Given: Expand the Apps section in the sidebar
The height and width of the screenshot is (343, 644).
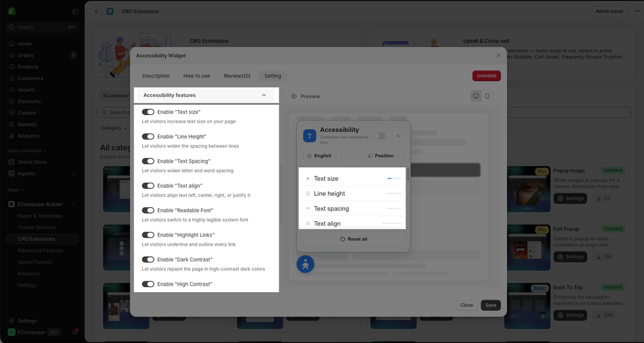Looking at the screenshot, I should [x=16, y=190].
